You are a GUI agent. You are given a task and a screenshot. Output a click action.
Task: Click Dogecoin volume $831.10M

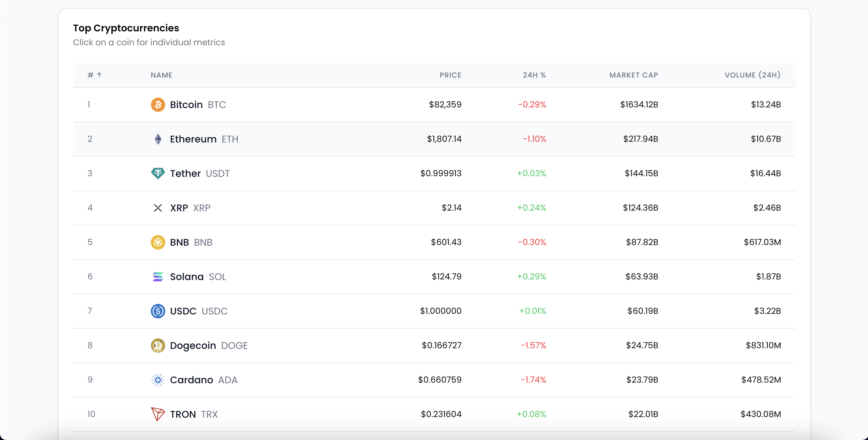[x=763, y=345]
